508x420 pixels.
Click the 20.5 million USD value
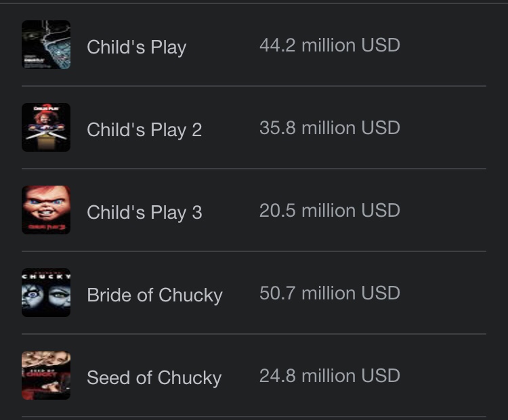[x=329, y=211]
